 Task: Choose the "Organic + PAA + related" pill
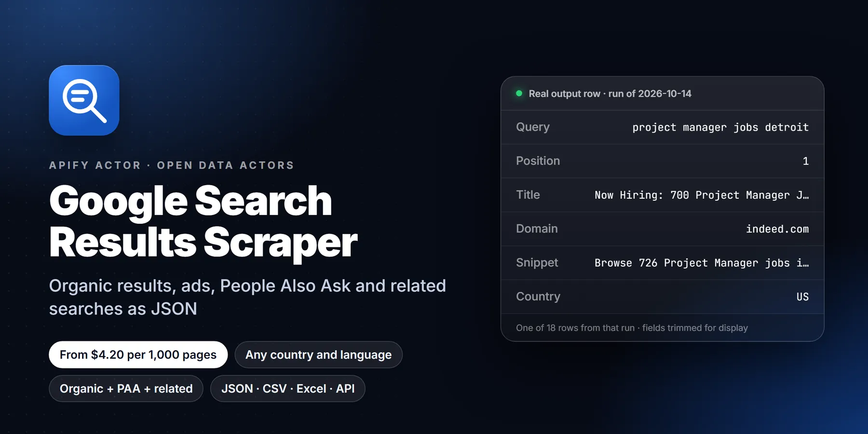[x=126, y=389]
